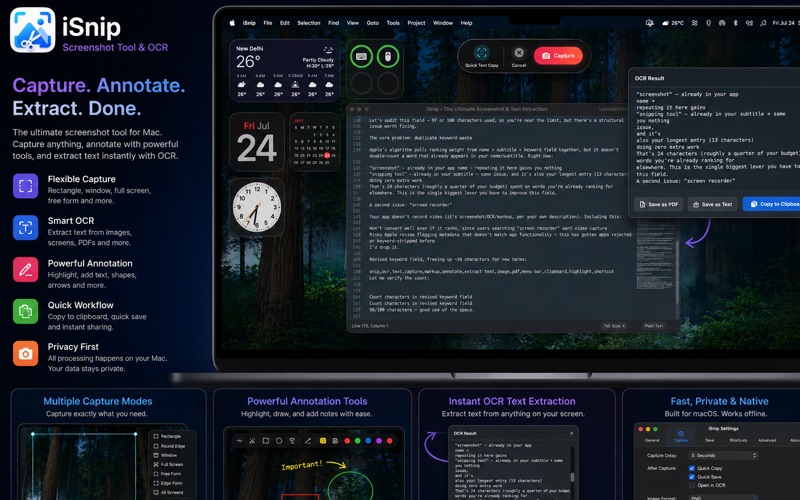Click the red Capture button with camera
This screenshot has width=800, height=500.
[558, 56]
